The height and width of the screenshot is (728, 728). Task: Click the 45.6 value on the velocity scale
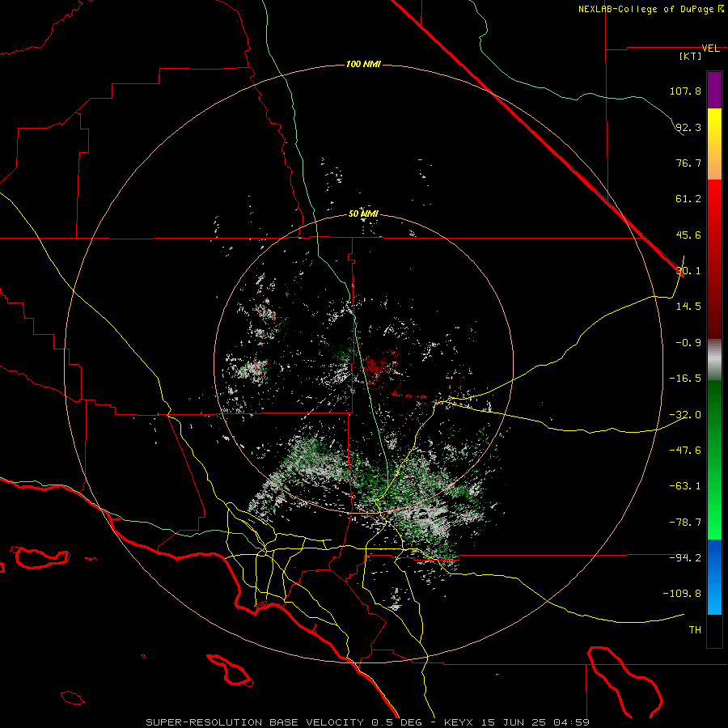[x=688, y=235]
